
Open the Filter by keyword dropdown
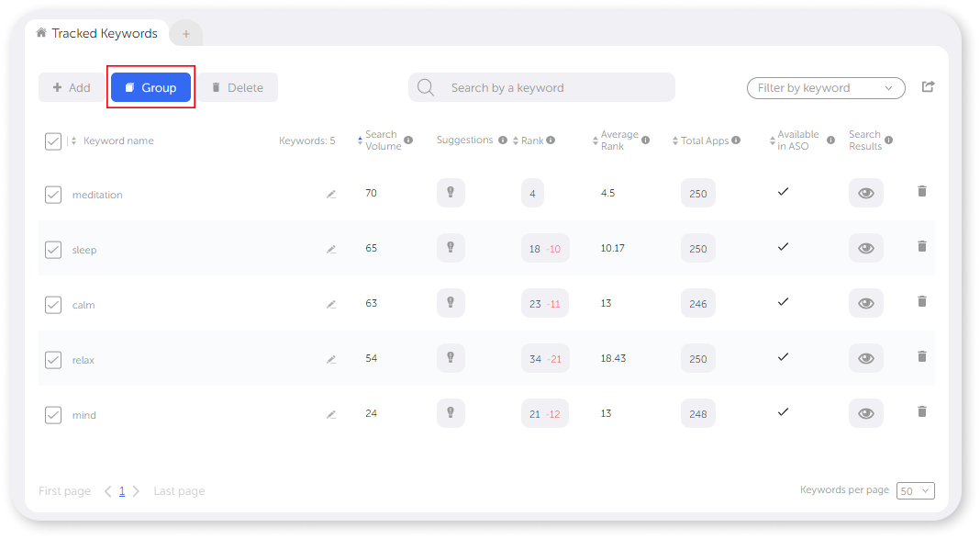click(826, 88)
